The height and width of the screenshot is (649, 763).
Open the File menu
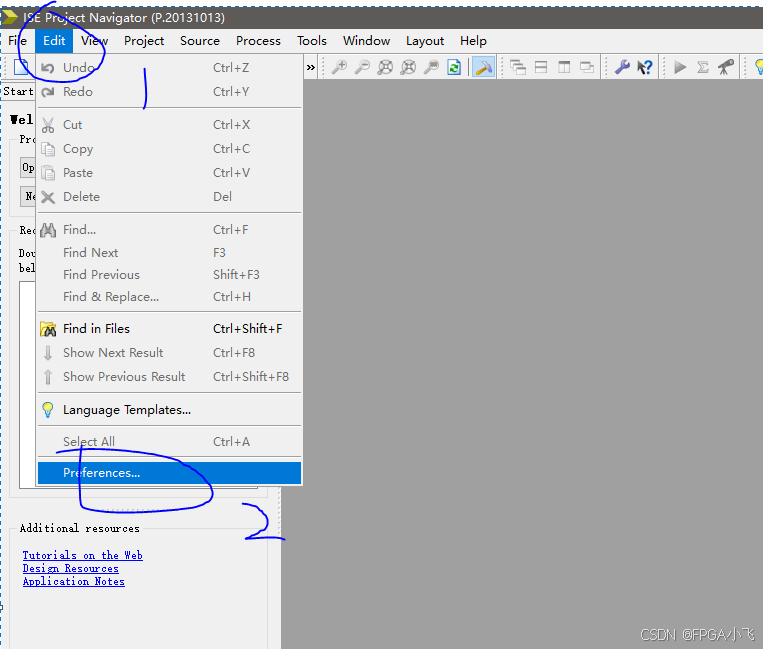tap(18, 41)
